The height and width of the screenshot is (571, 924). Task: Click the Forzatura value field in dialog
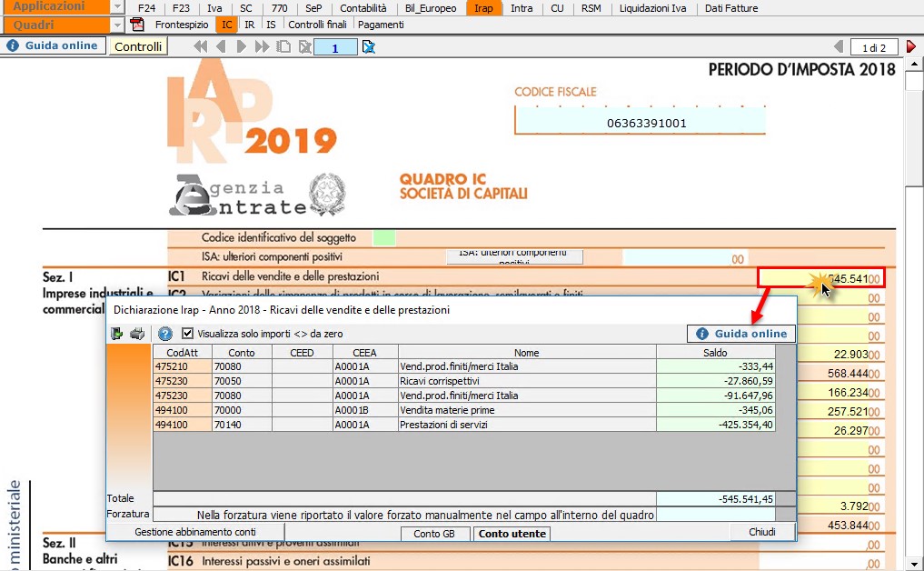[715, 515]
